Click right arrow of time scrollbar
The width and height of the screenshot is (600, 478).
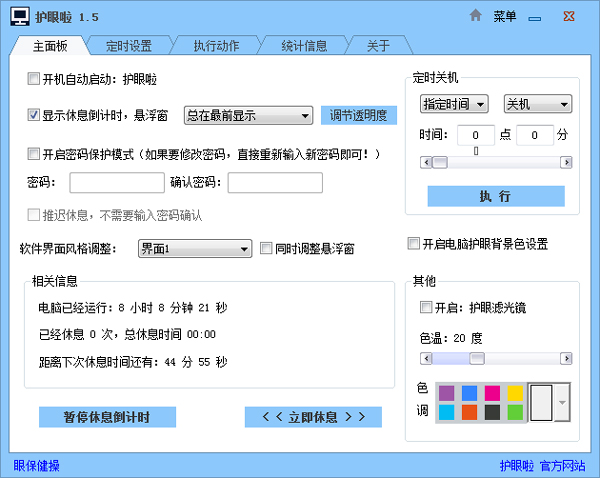tap(566, 162)
